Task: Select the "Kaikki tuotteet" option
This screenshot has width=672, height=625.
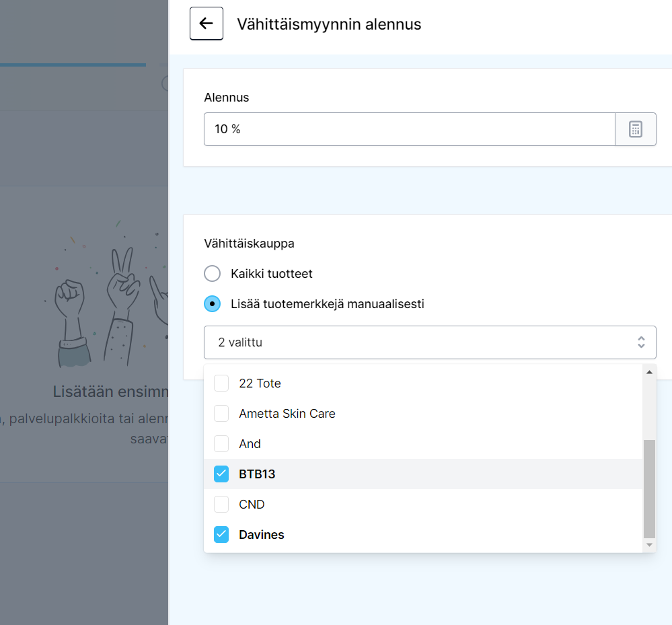Action: pos(212,273)
